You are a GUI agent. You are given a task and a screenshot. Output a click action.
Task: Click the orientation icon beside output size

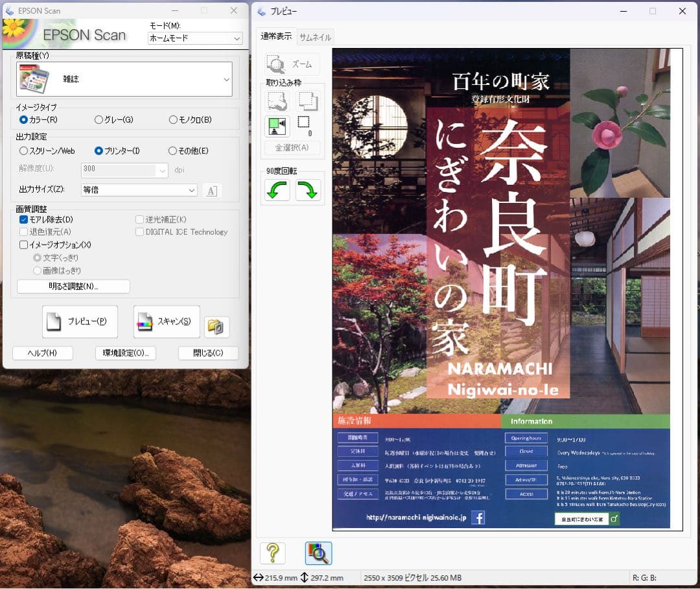[x=211, y=190]
